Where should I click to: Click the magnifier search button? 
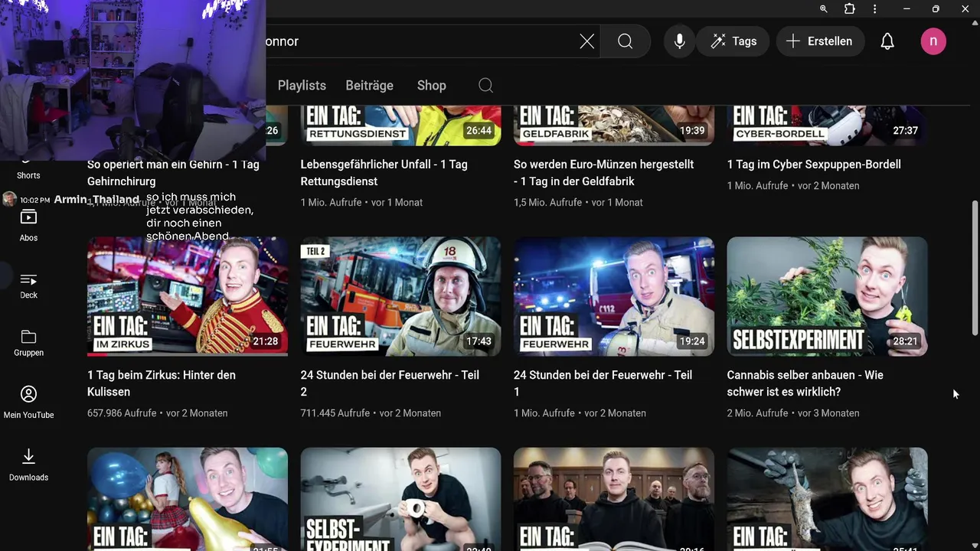click(626, 41)
